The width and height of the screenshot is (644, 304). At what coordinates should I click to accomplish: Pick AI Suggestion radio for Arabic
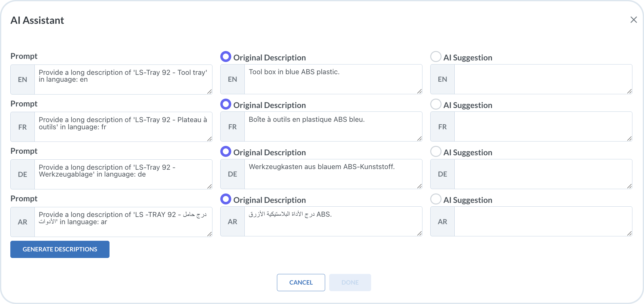click(x=436, y=199)
